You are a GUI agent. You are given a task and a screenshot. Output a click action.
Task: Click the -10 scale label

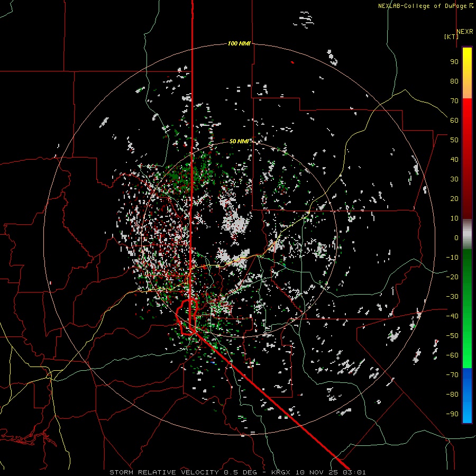(452, 258)
